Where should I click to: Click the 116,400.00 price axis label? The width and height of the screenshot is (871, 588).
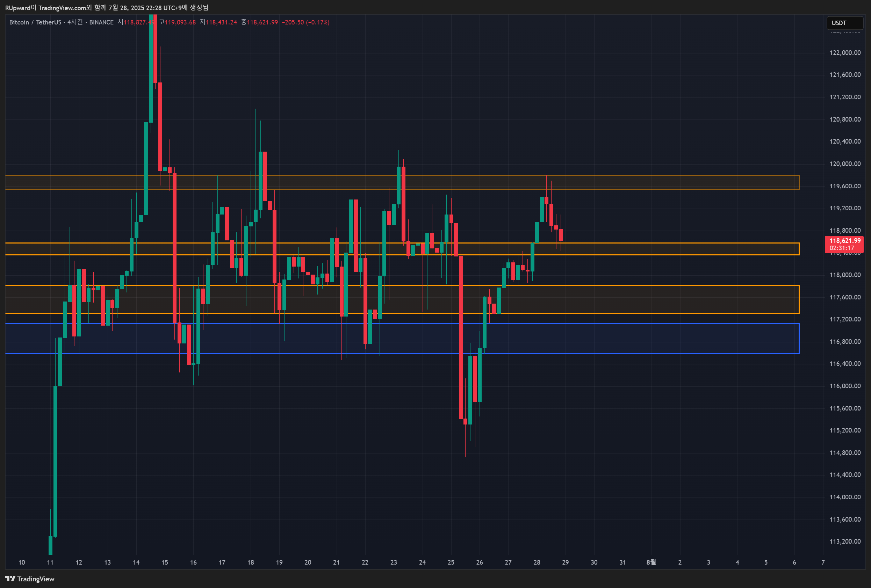click(x=845, y=364)
